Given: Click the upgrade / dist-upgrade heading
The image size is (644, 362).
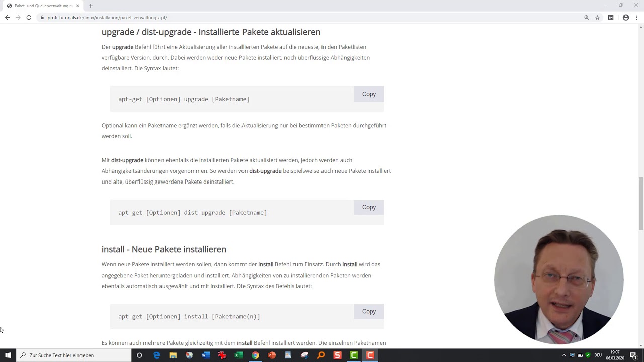Looking at the screenshot, I should click(x=211, y=32).
